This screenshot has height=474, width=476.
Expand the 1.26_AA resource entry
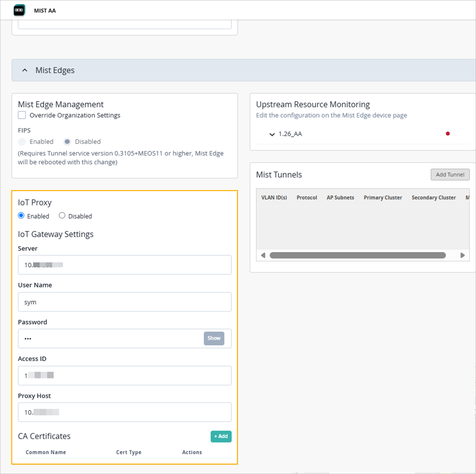272,134
